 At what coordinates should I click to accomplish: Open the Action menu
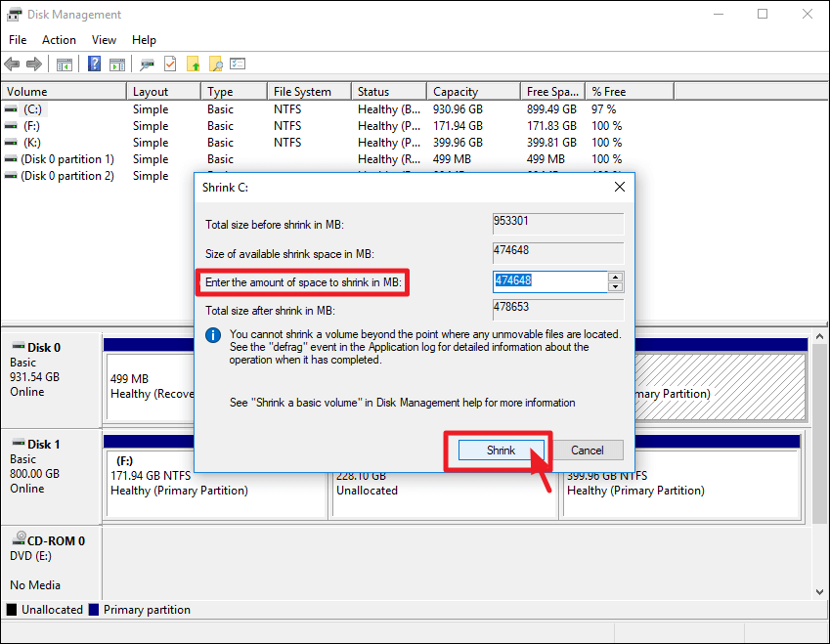(x=59, y=40)
